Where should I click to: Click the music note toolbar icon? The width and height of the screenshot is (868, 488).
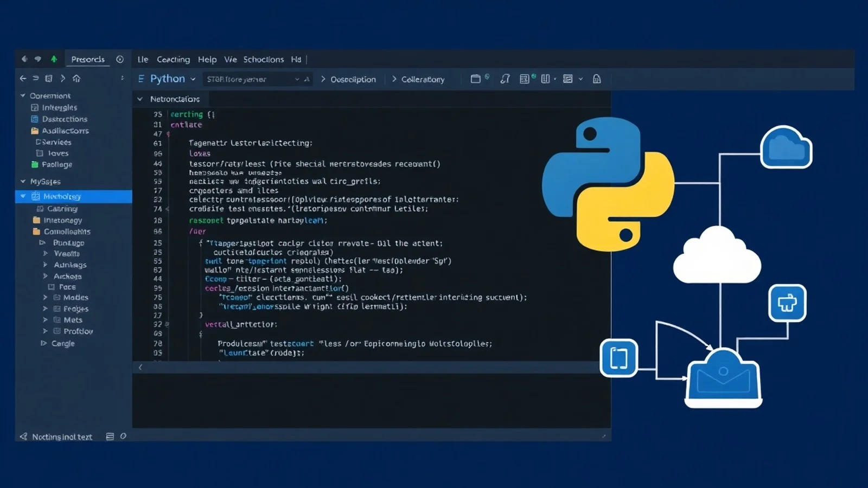click(x=505, y=79)
